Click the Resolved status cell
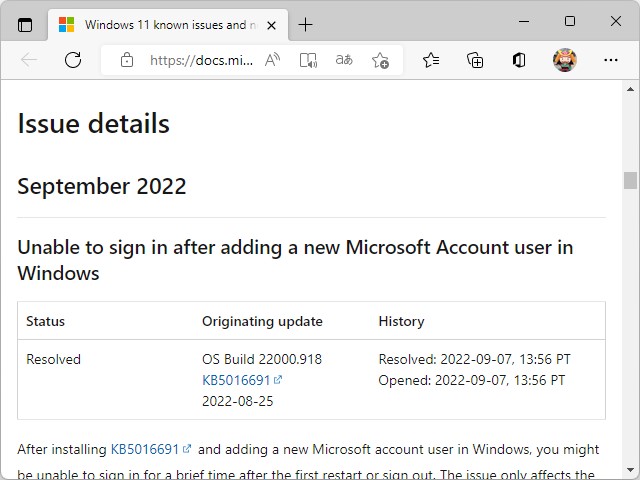640x480 pixels. click(53, 359)
